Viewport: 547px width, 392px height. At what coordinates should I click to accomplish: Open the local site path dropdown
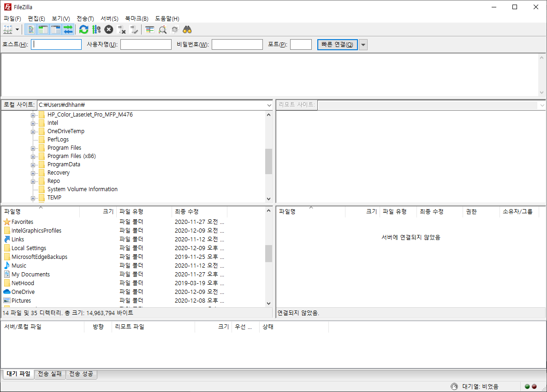269,105
